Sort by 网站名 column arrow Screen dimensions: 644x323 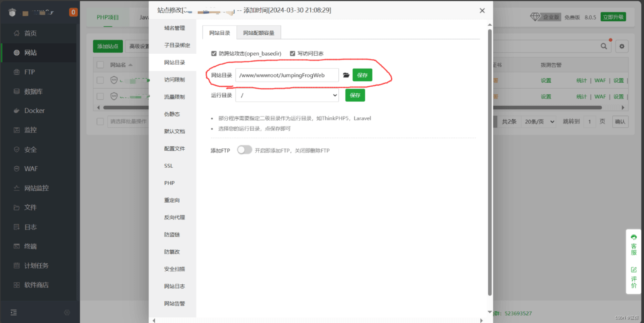coord(131,65)
